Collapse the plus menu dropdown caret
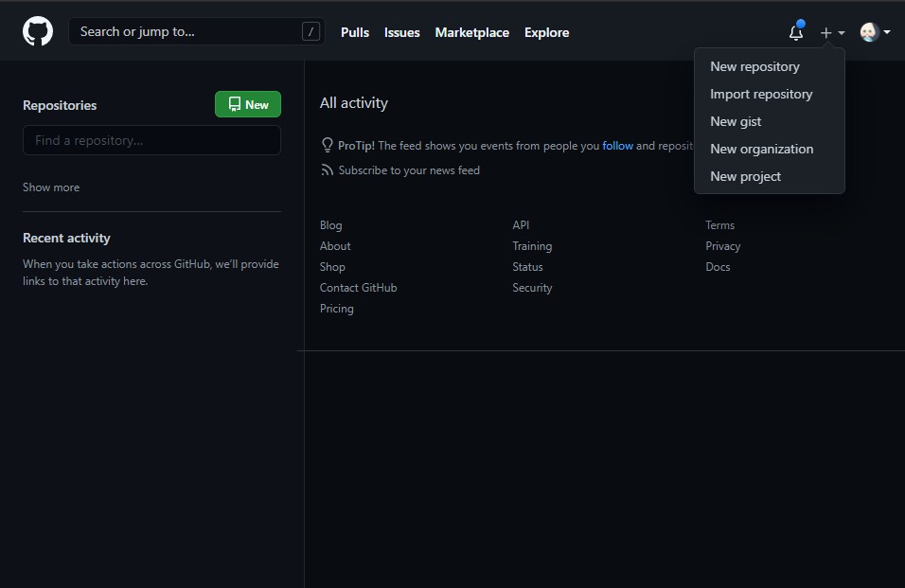The height and width of the screenshot is (588, 905). [841, 33]
